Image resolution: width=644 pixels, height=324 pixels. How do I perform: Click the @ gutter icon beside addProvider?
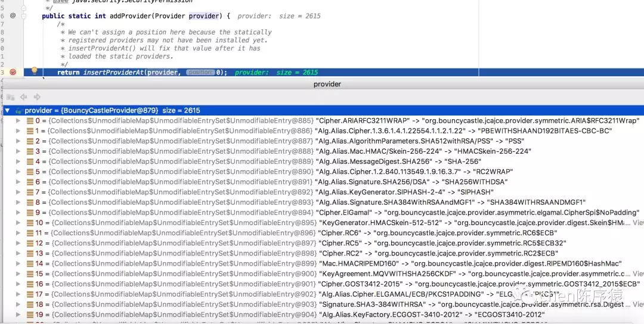pyautogui.click(x=13, y=16)
